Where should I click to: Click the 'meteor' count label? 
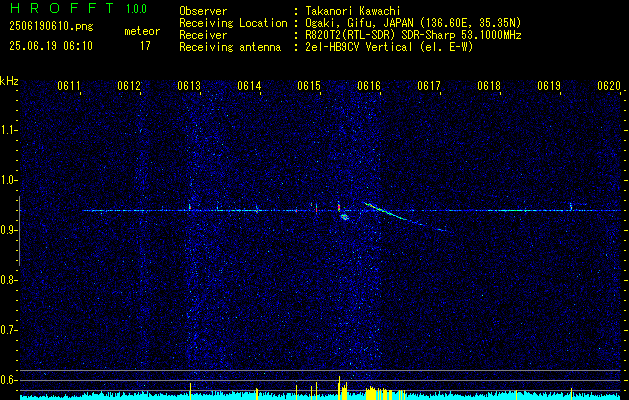(x=142, y=31)
